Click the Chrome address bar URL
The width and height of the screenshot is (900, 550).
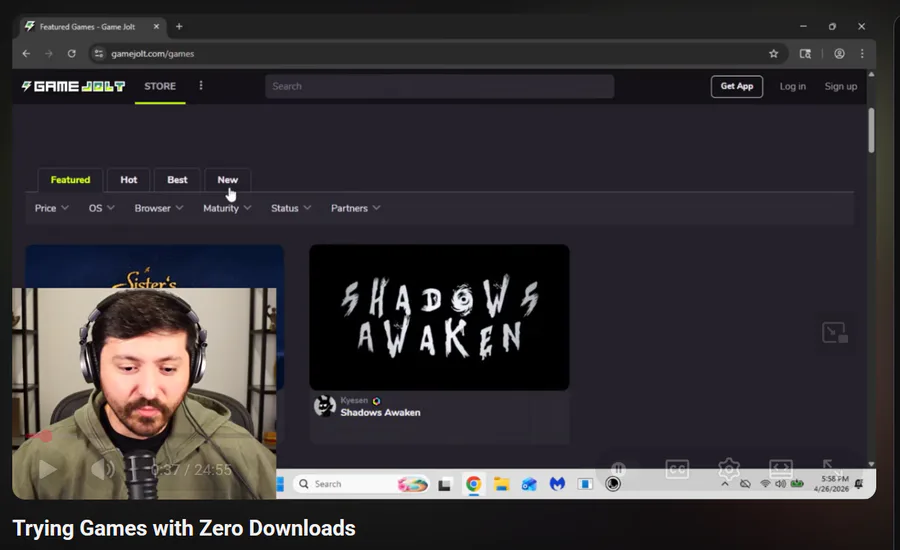pyautogui.click(x=153, y=53)
